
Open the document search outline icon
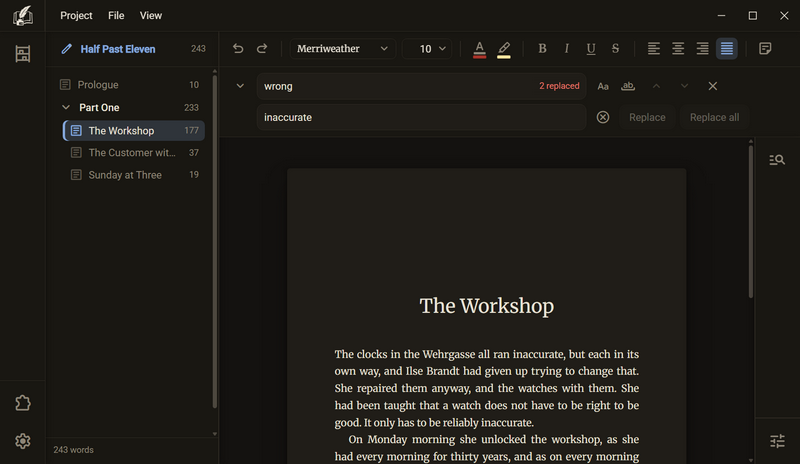(777, 160)
